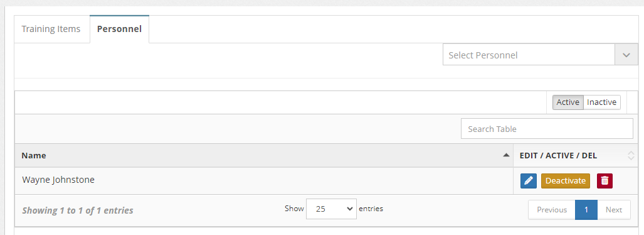The height and width of the screenshot is (235, 644).
Task: Click the Name column sort arrow
Action: click(x=506, y=155)
